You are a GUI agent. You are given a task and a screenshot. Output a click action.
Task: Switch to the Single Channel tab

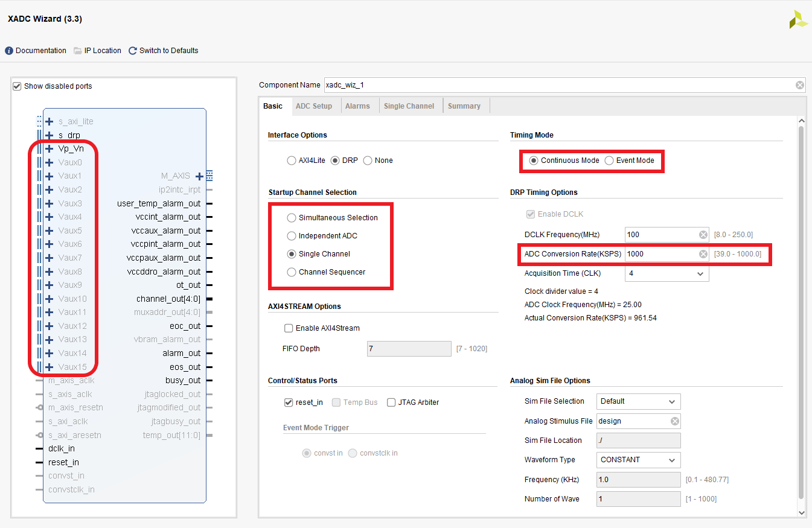pos(409,106)
